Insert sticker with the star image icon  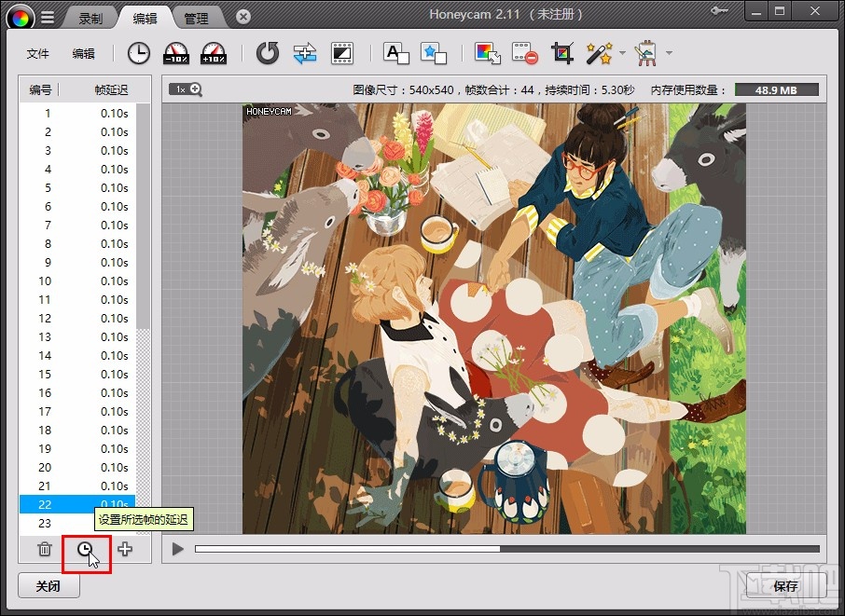(x=434, y=53)
